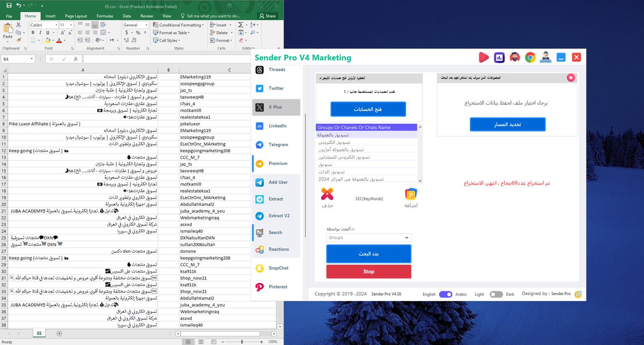Screen dimensions: 644x345
Task: Switch to the Insert ribbon tab
Action: [x=50, y=16]
